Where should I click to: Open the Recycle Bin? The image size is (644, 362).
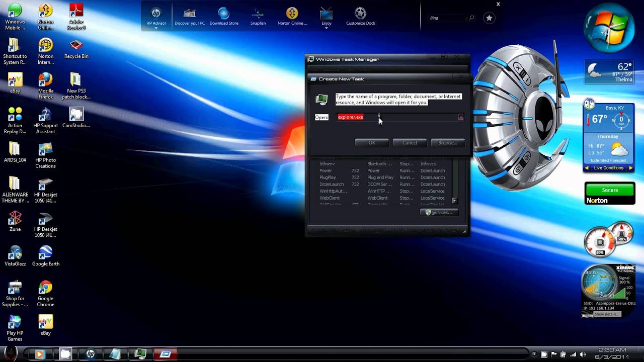coord(76,49)
